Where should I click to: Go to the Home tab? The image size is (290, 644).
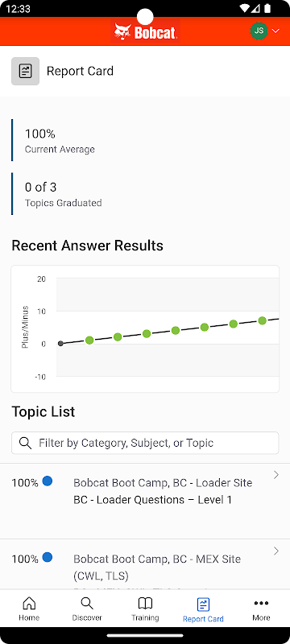pos(29,609)
